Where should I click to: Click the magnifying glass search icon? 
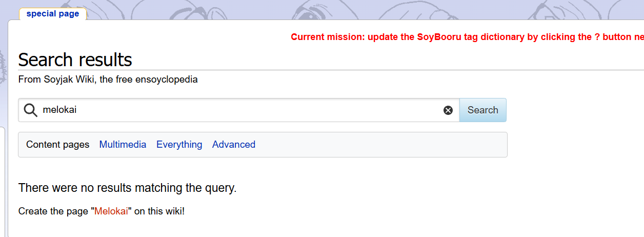coord(31,110)
